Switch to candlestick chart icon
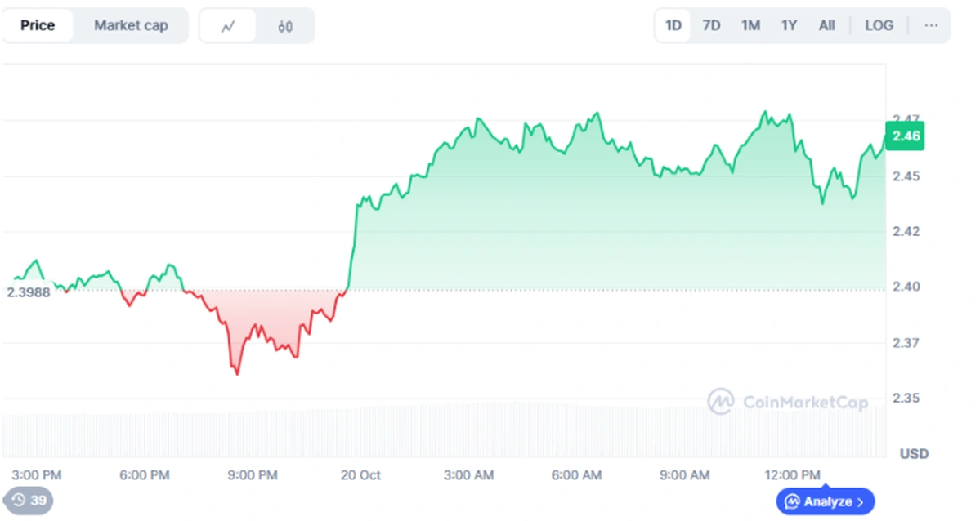 coord(284,26)
